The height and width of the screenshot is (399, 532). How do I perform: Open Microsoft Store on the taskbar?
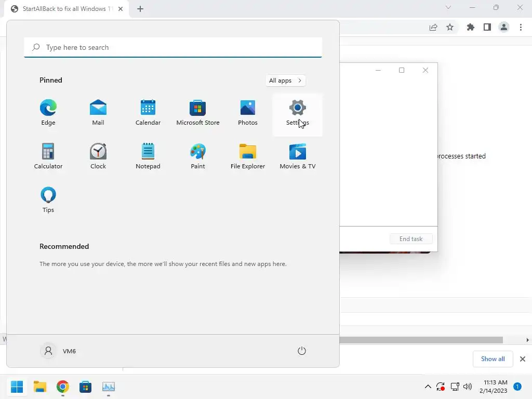(86, 387)
